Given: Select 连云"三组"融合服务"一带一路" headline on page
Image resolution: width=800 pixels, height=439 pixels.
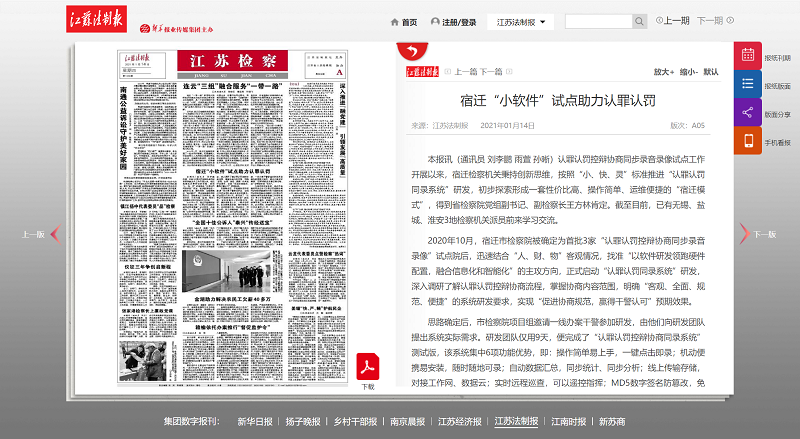Looking at the screenshot, I should point(232,86).
